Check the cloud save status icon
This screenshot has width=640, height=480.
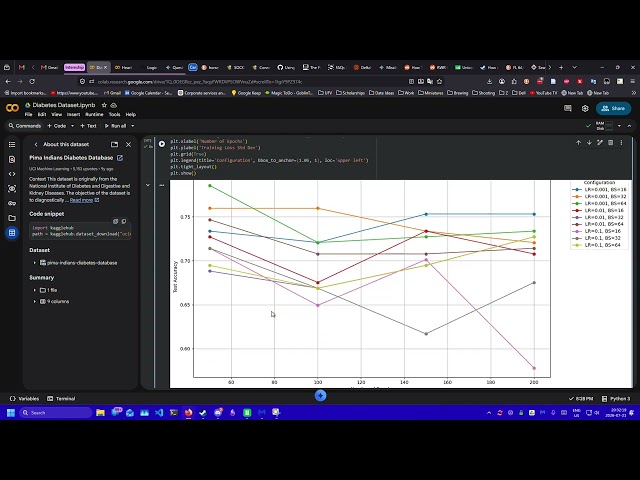(x=114, y=105)
